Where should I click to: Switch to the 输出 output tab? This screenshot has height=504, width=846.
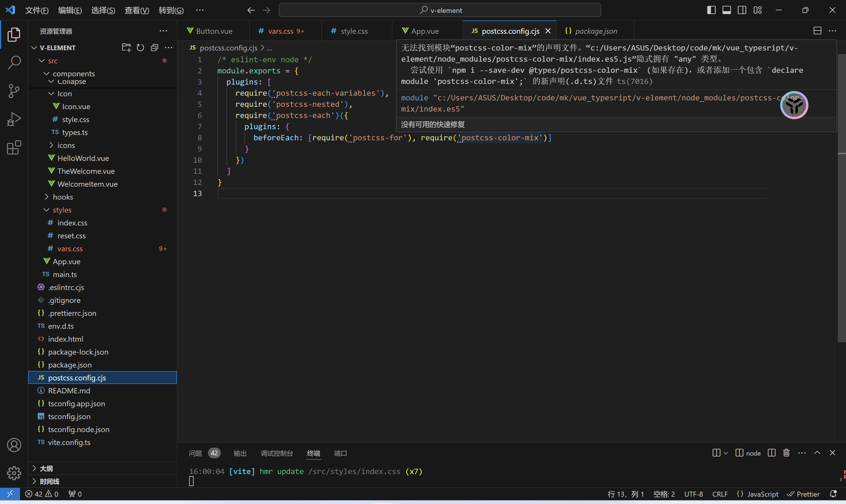(240, 453)
